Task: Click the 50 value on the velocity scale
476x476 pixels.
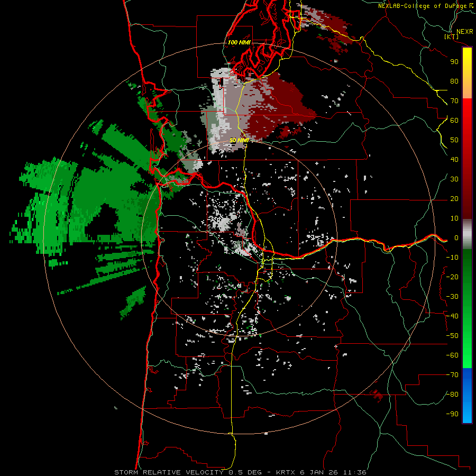Action: tap(454, 140)
